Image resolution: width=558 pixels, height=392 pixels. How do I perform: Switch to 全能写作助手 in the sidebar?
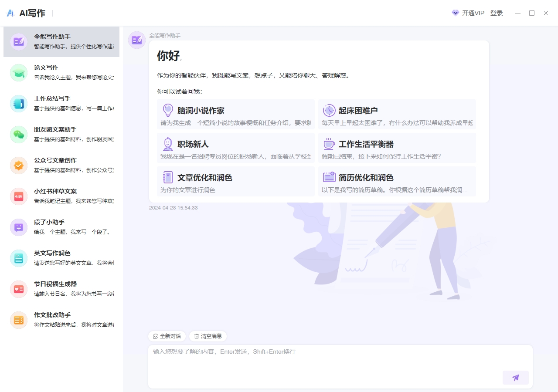coord(61,42)
